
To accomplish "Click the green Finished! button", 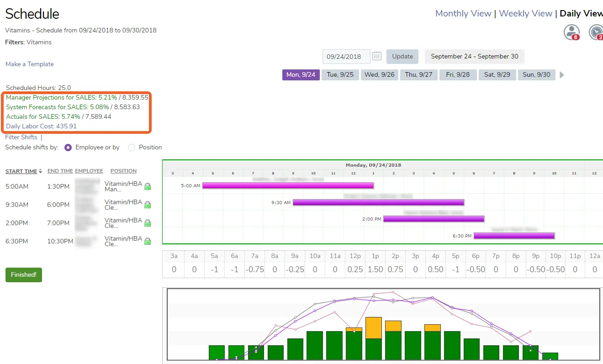I will coord(24,275).
